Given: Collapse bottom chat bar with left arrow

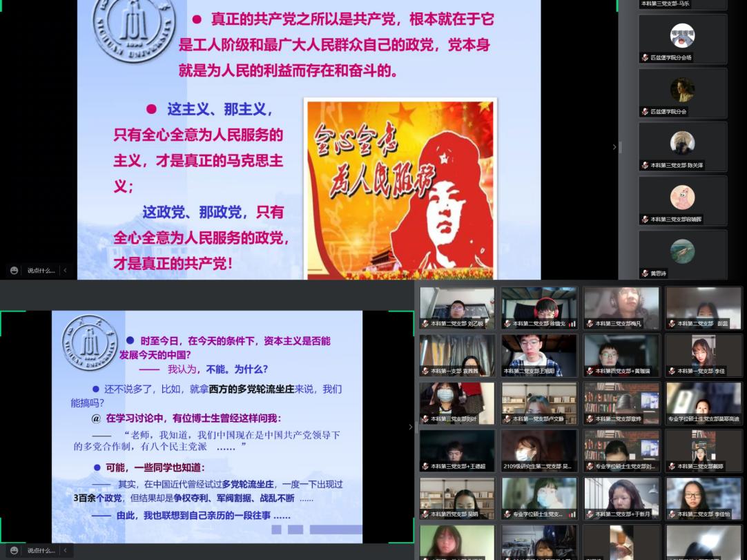Looking at the screenshot, I should (x=66, y=550).
